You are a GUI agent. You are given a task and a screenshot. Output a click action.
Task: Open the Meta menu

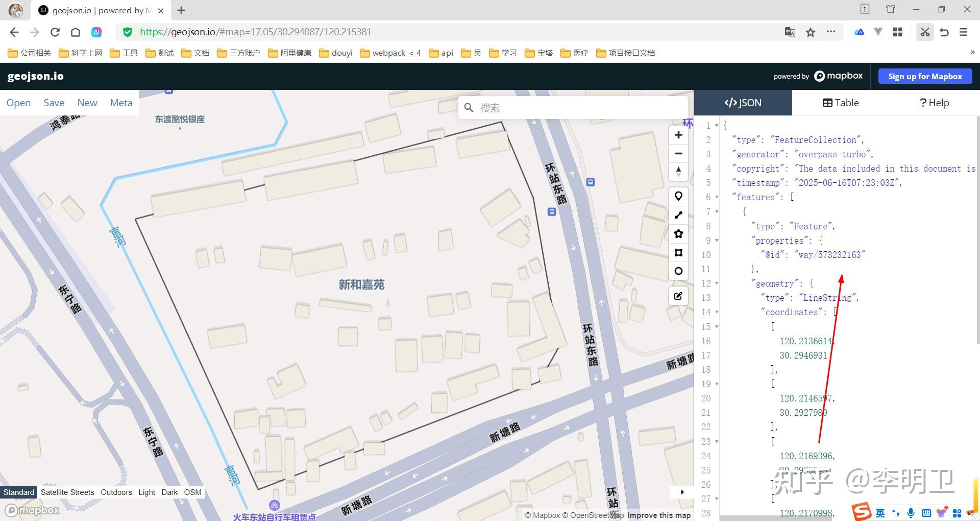point(121,103)
